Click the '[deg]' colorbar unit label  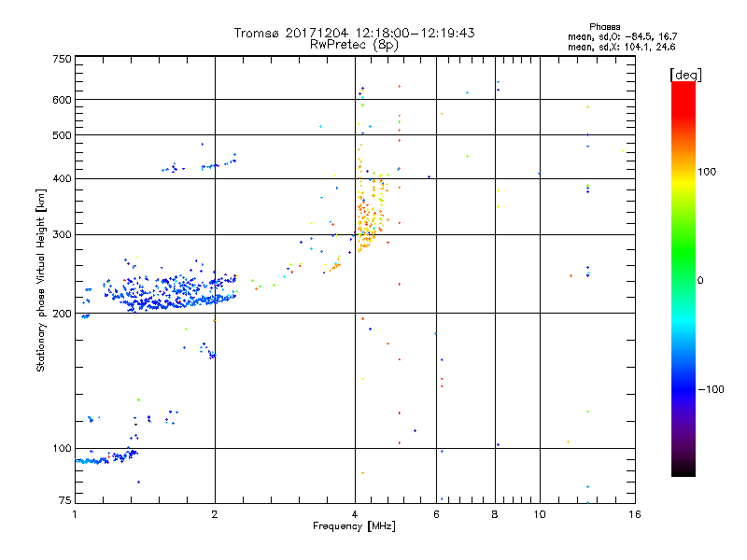(685, 75)
